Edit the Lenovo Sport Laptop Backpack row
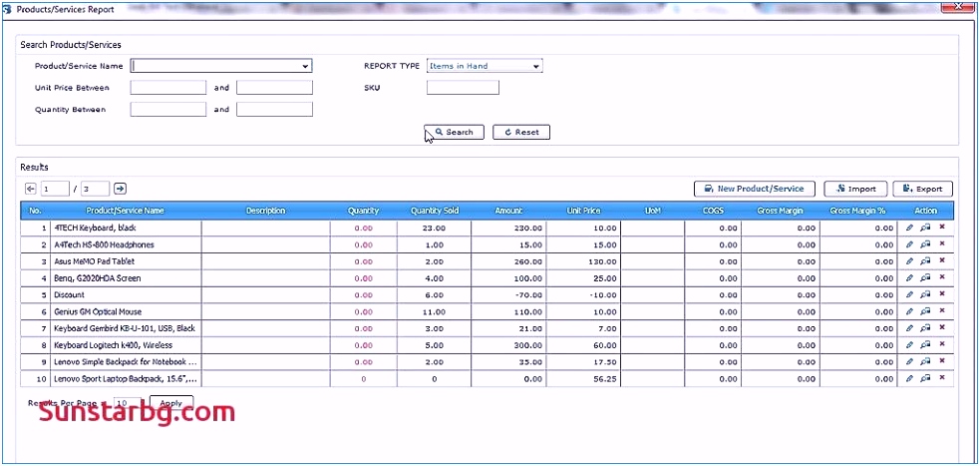Viewport: 980px width, 466px height. coord(909,378)
